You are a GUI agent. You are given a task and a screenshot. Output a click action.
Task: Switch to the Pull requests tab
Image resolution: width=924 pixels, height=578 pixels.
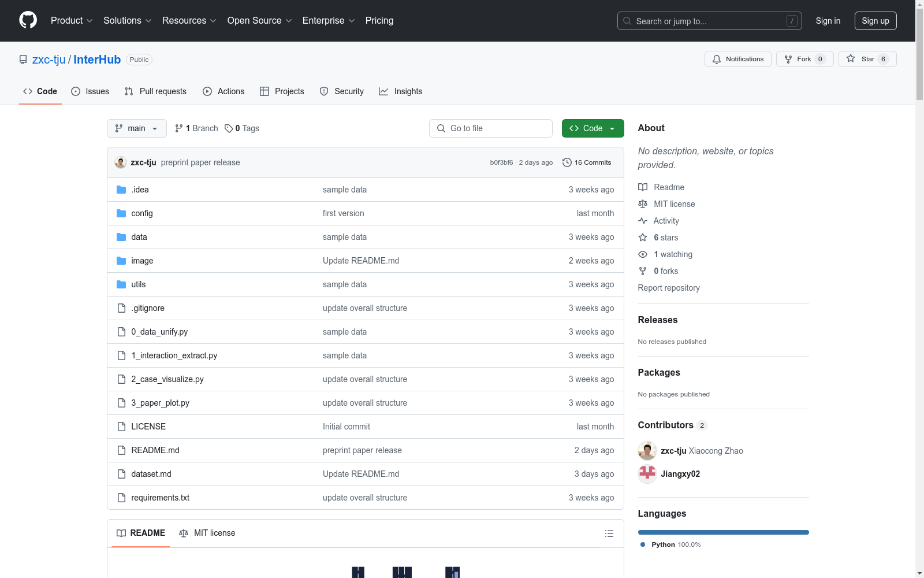click(155, 91)
